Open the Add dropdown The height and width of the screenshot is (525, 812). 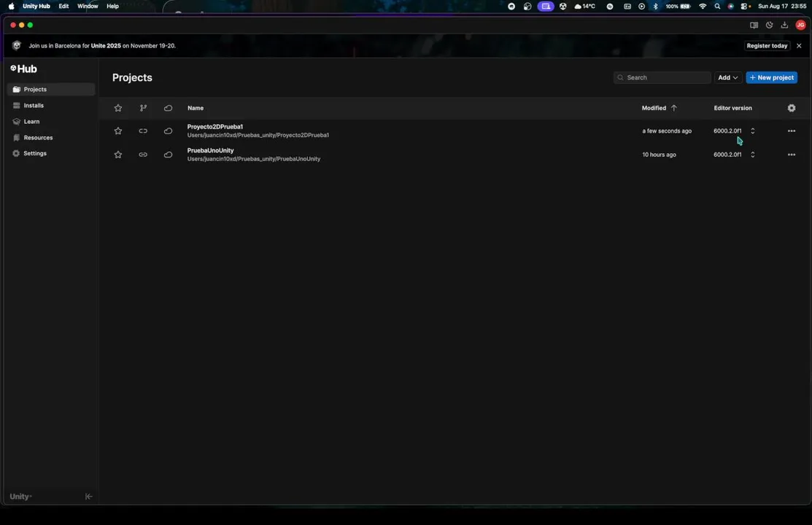coord(727,78)
